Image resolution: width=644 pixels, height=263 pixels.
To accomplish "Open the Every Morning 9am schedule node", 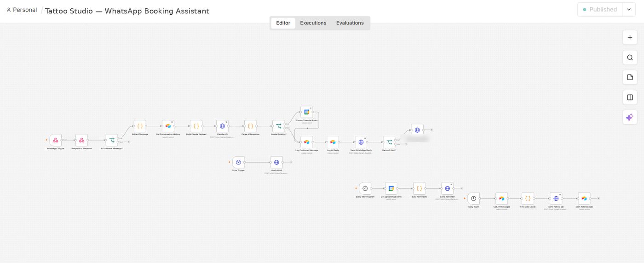I will tap(365, 188).
